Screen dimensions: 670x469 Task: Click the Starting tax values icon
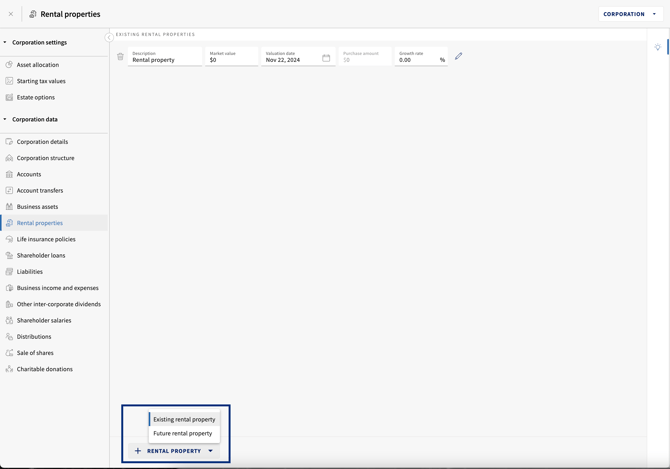click(9, 81)
